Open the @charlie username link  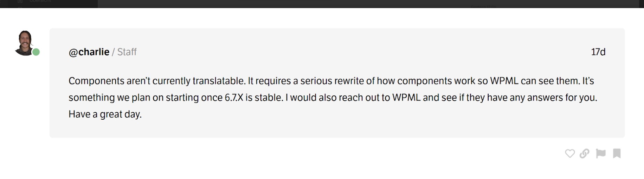point(89,52)
